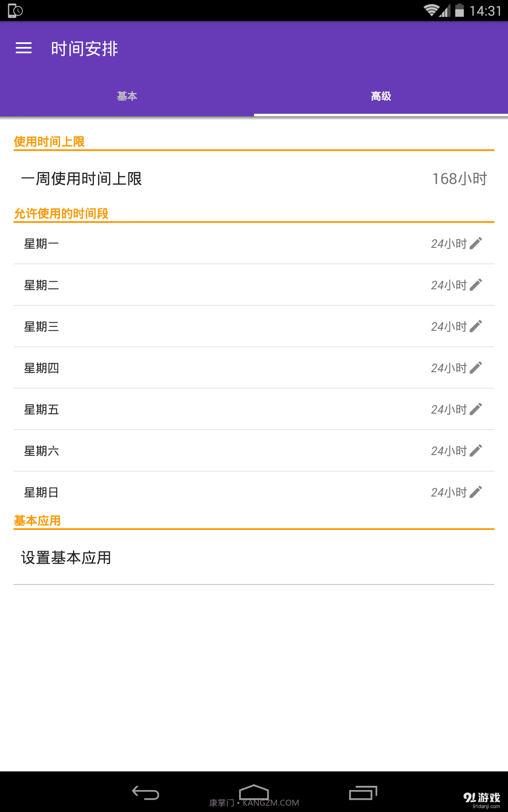Image resolution: width=508 pixels, height=812 pixels.
Task: Open the 星期四 allowed time editor
Action: click(478, 368)
